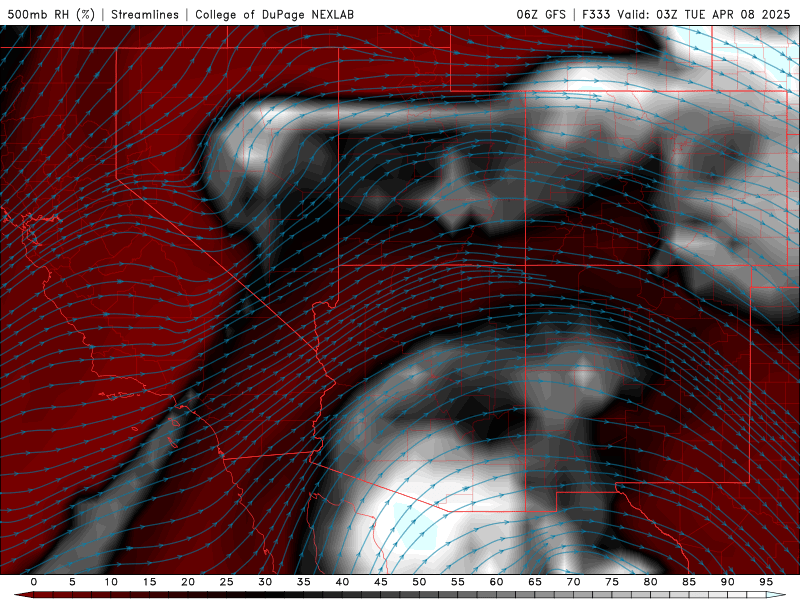Viewport: 800px width, 600px height.
Task: Click the "F333" forecast hour label
Action: click(596, 14)
